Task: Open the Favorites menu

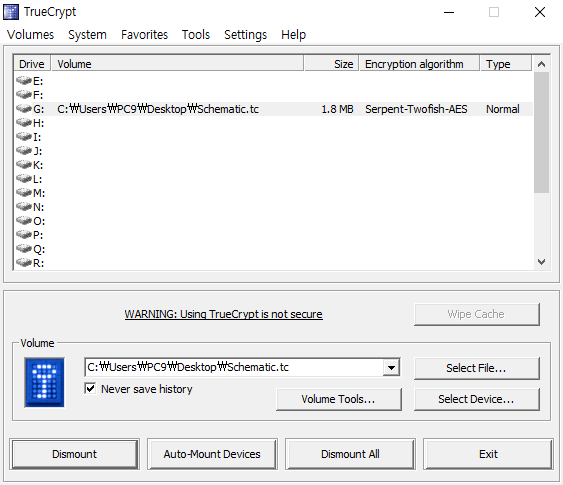Action: 144,35
